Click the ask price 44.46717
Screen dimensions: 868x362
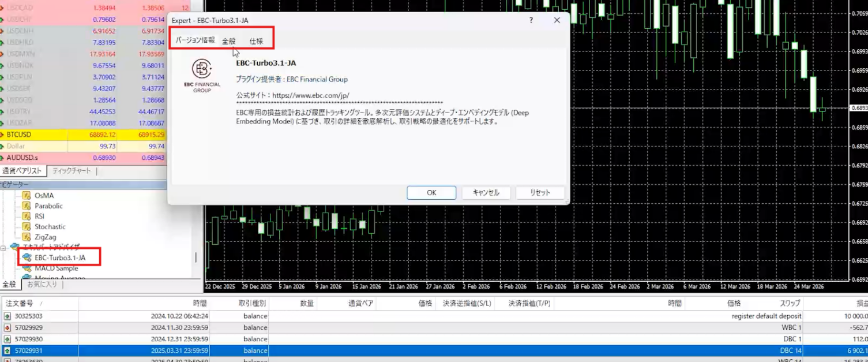[151, 111]
